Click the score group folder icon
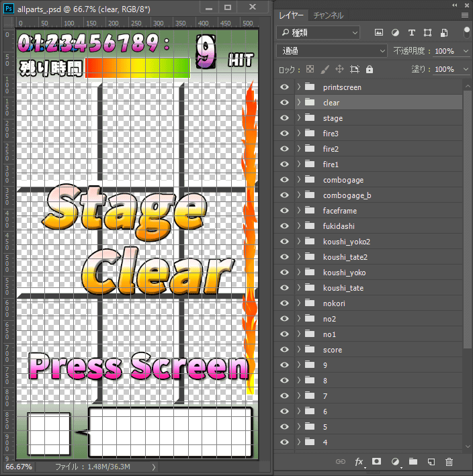The width and height of the screenshot is (473, 476). click(x=310, y=349)
